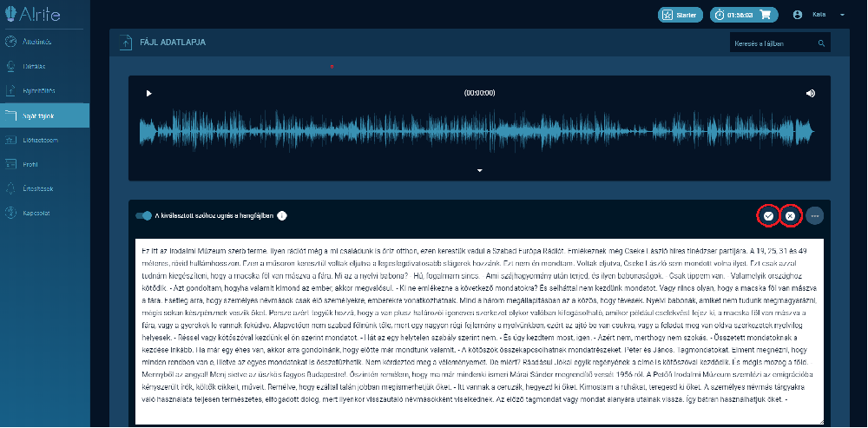Screen dimensions: 868x428
Task: Click the search magnifier icon
Action: coord(821,43)
